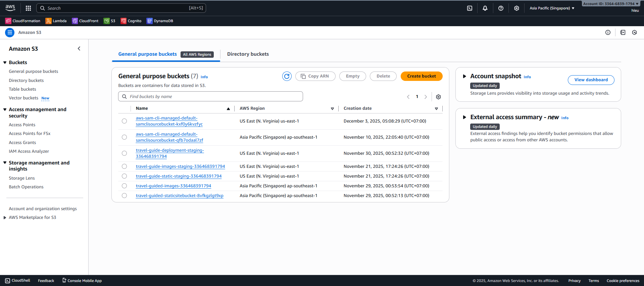Switch to the Directory buckets tab
The height and width of the screenshot is (286, 644).
[x=248, y=54]
